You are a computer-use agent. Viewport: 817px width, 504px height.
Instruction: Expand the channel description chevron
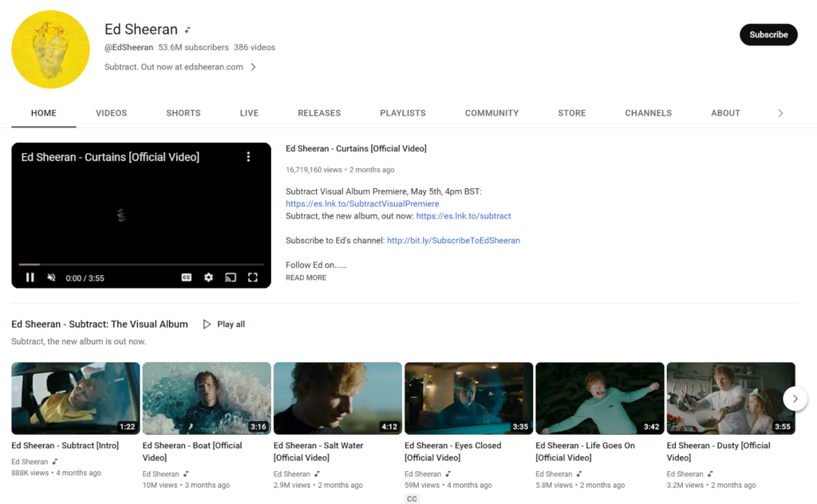(253, 67)
